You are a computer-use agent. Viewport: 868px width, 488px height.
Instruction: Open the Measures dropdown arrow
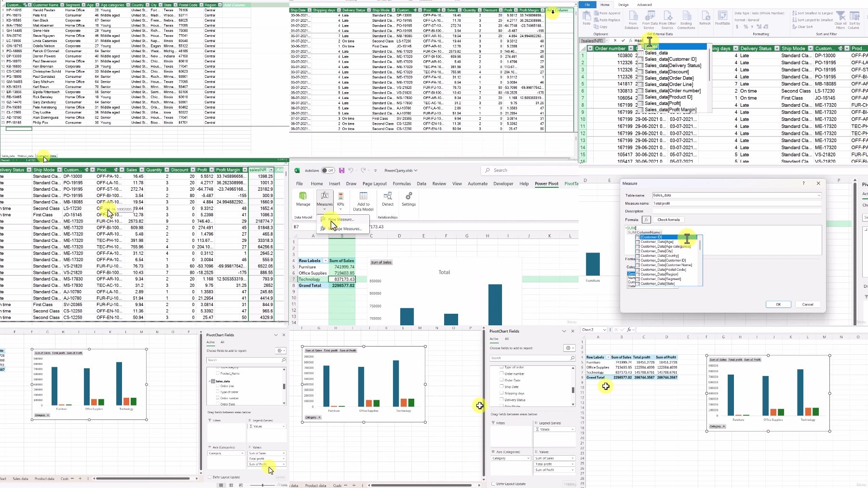coord(325,209)
